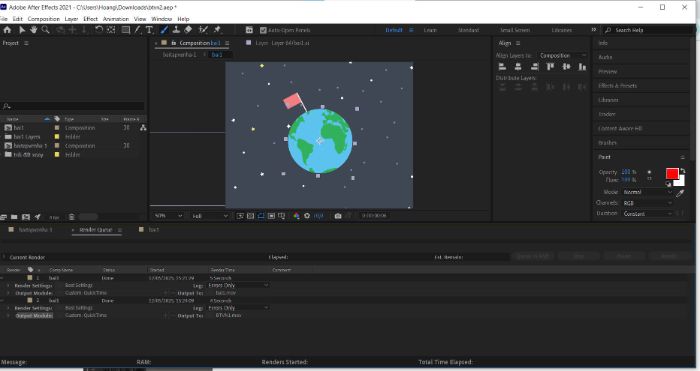Screen dimensions: 700x371
Task: Switch to the Small Screen workspace
Action: pyautogui.click(x=515, y=30)
